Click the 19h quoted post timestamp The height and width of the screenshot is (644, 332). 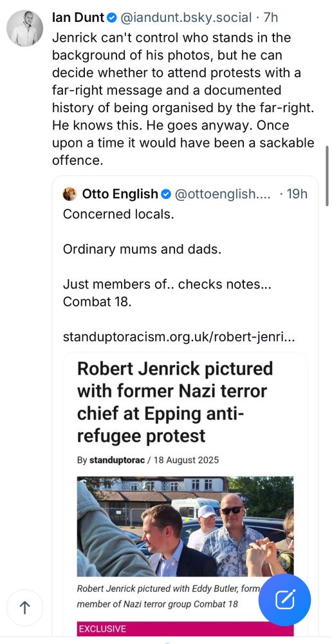point(297,194)
